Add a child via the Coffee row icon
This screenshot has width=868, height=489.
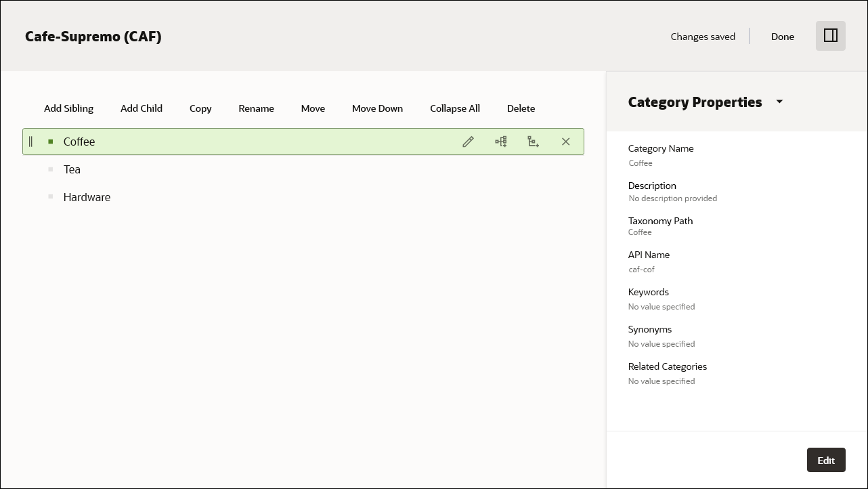(x=533, y=142)
